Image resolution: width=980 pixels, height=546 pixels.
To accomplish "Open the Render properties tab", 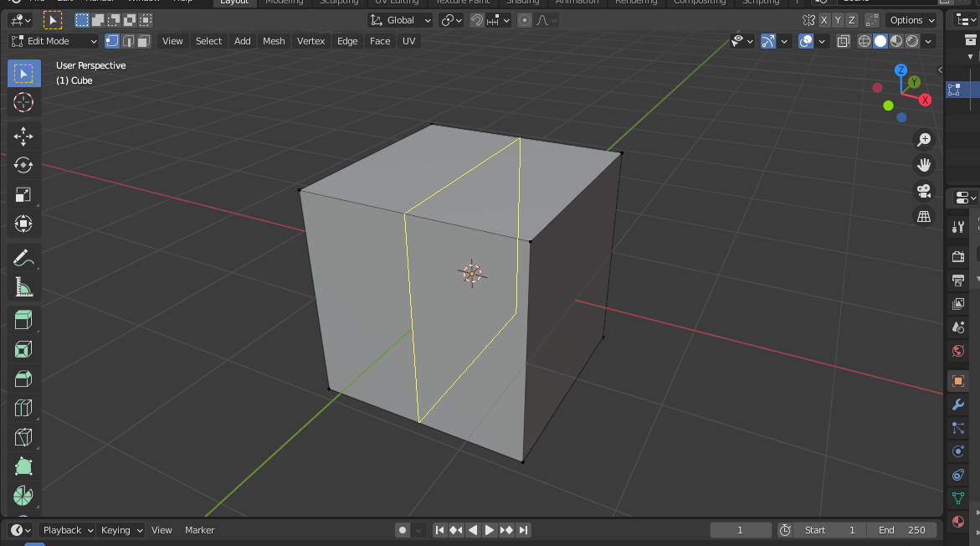I will pos(958,256).
